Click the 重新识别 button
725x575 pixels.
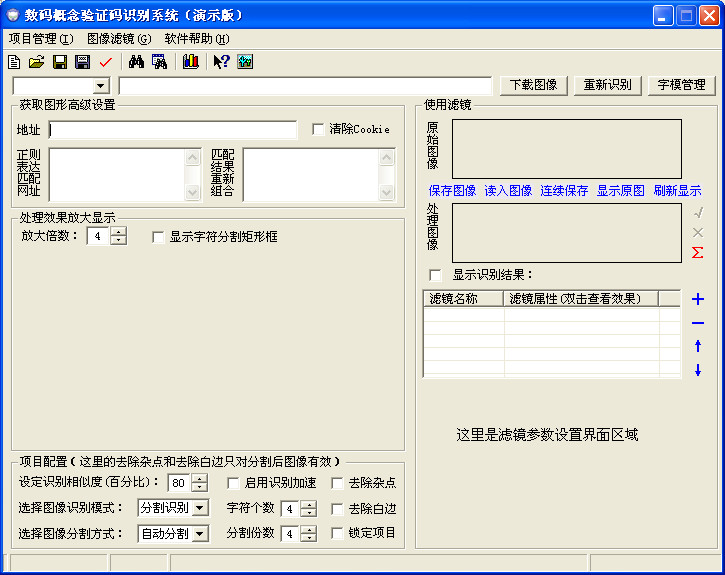608,85
